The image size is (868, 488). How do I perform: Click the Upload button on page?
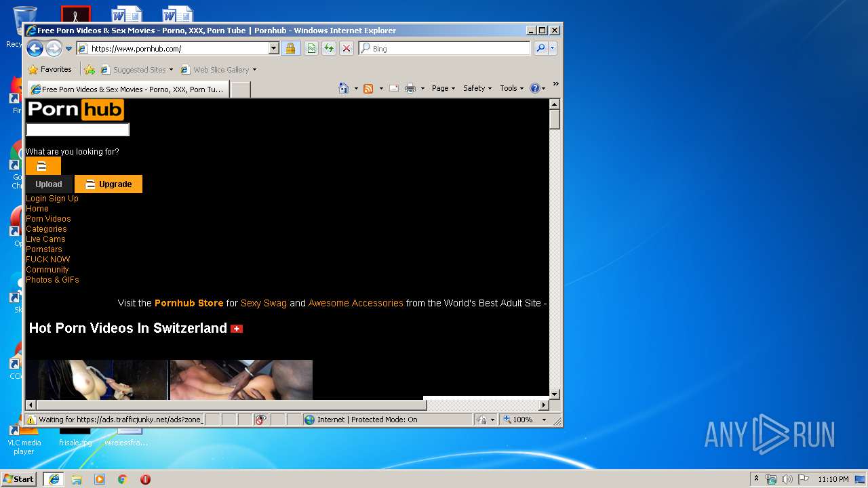click(49, 184)
